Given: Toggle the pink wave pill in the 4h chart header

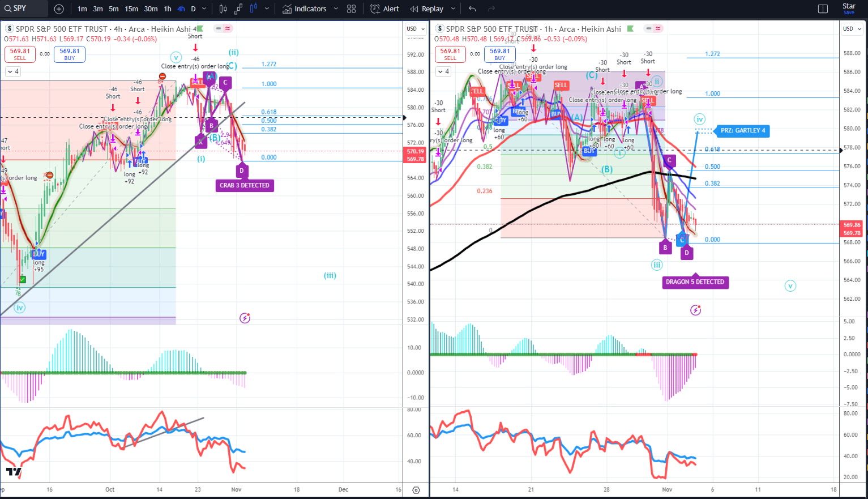Looking at the screenshot, I should [227, 28].
